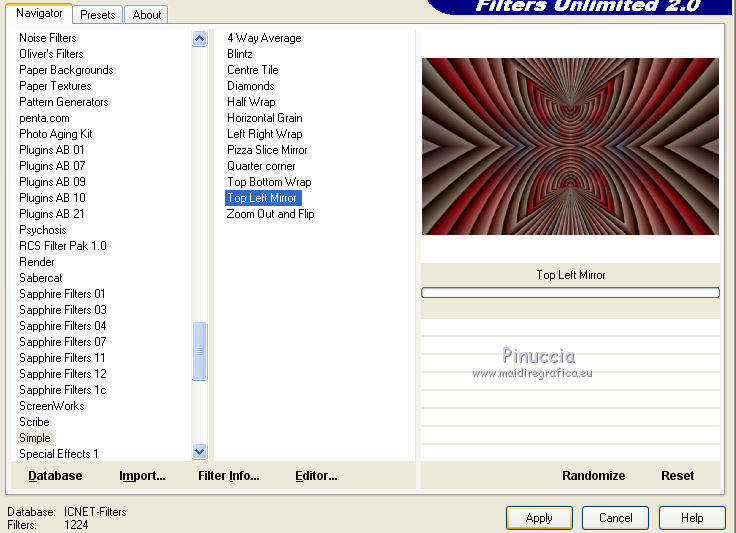
Task: Select Psychosis category
Action: pos(43,230)
